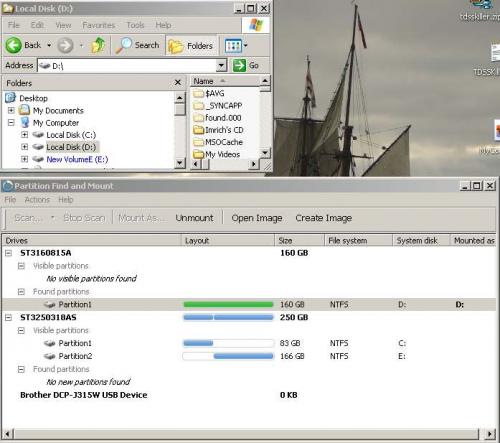Expand Local Disk (C:) in folder tree
Viewport: 500px width, 443px height.
24,135
